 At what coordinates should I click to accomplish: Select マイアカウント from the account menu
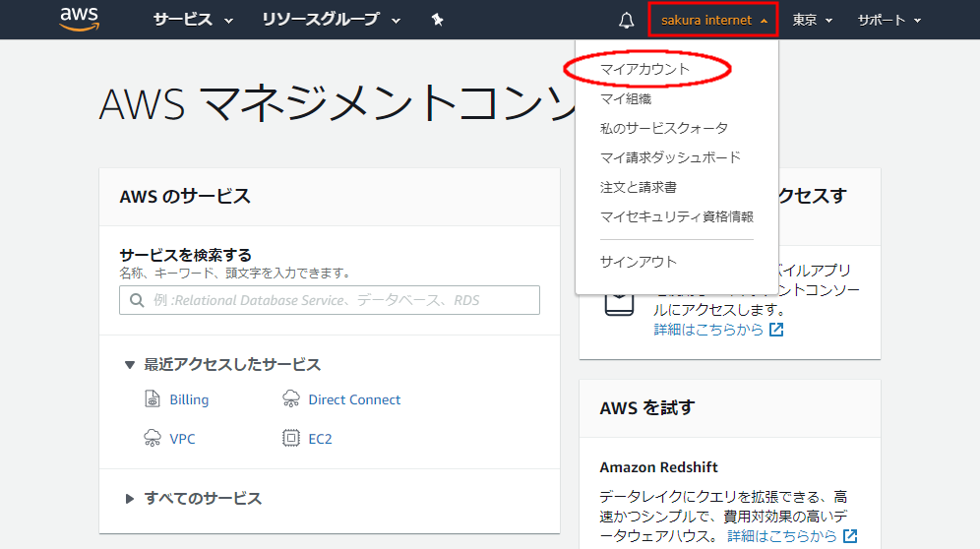(645, 69)
